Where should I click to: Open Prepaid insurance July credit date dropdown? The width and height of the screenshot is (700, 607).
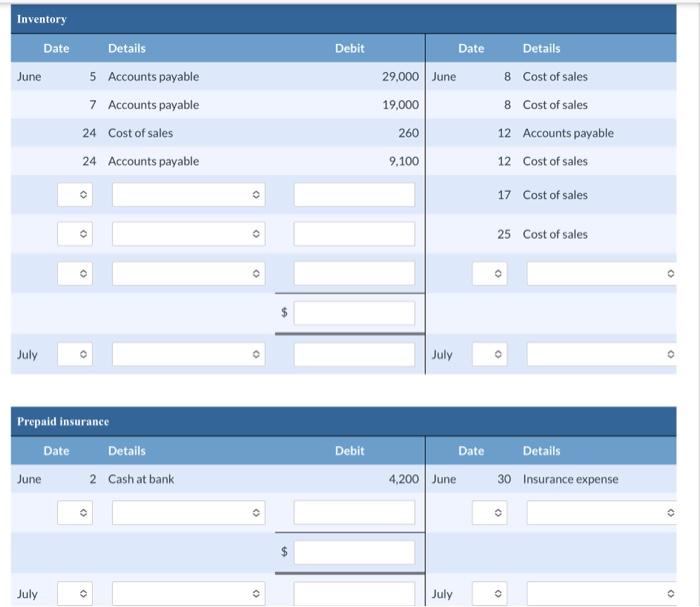point(490,594)
